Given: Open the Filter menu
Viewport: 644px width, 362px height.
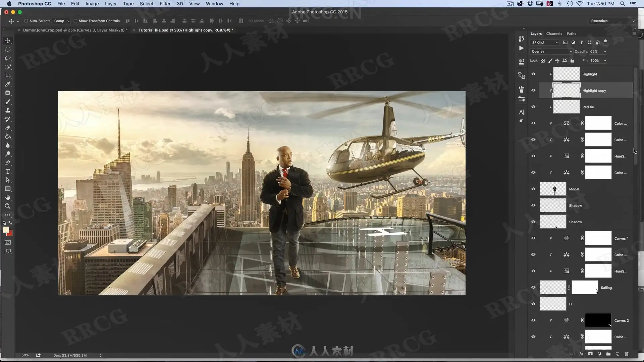Looking at the screenshot, I should pyautogui.click(x=165, y=4).
